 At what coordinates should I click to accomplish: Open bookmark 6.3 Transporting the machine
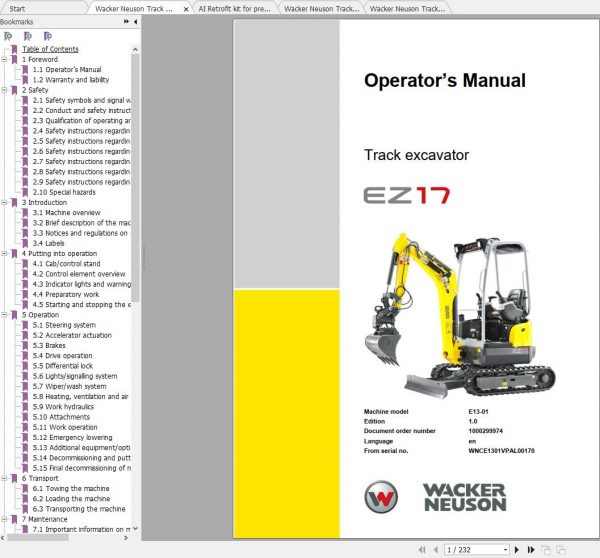(x=79, y=509)
